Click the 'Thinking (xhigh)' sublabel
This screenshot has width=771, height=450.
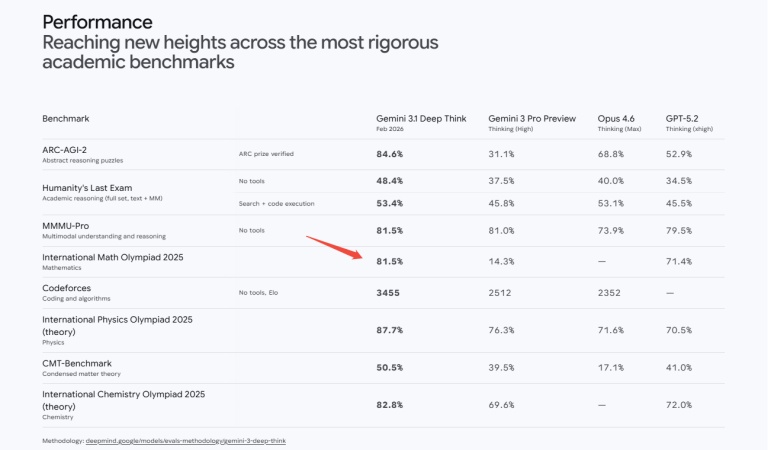click(x=689, y=129)
